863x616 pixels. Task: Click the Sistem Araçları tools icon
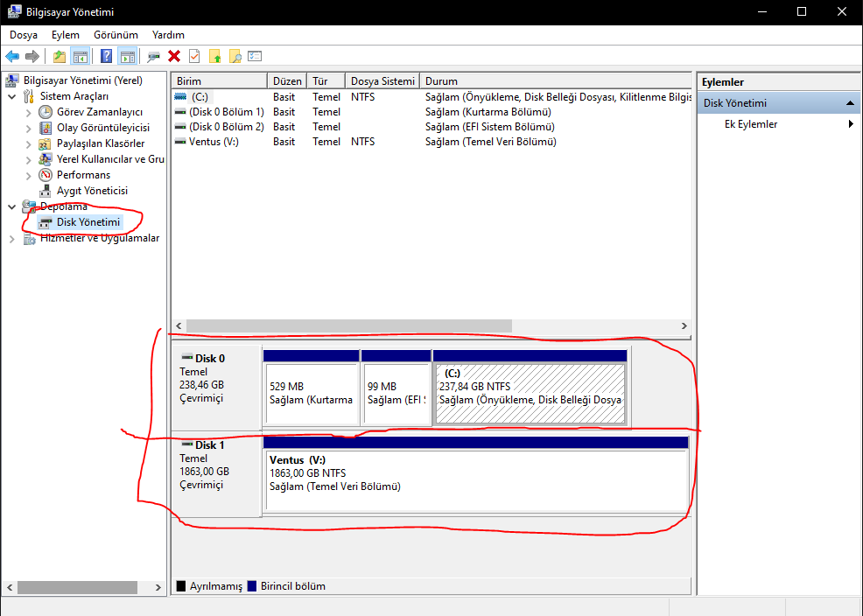point(29,97)
